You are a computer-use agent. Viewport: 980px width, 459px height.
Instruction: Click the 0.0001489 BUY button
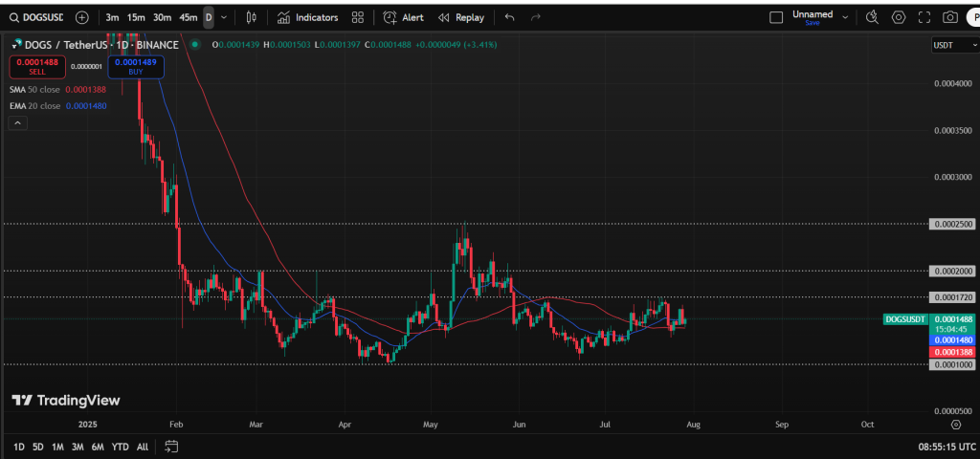pyautogui.click(x=136, y=67)
